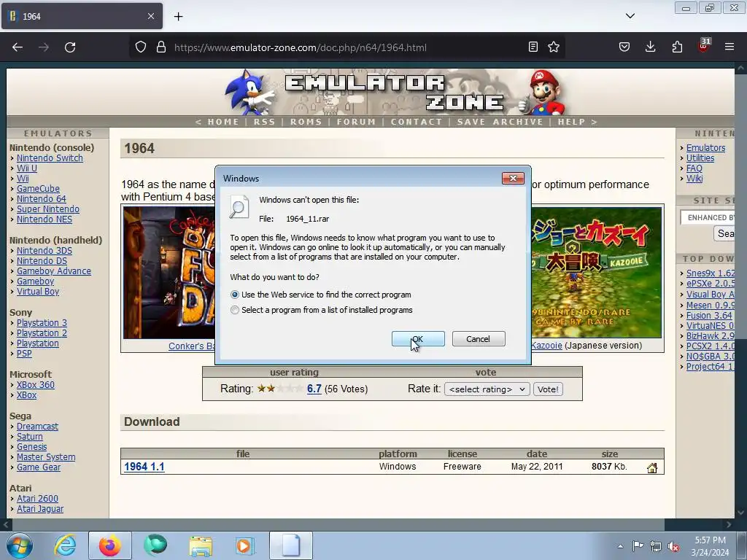Click the padlock site info icon

[x=161, y=47]
